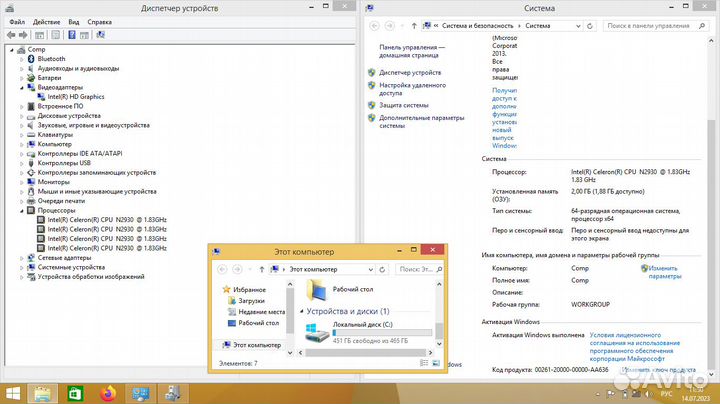
Task: Click the Windows Start button
Action: click(x=13, y=393)
